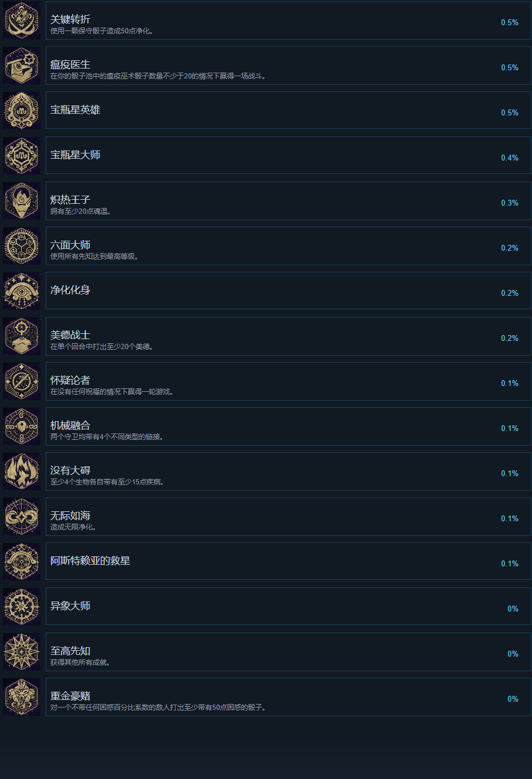Click the 至高先知 star icon
Image resolution: width=532 pixels, height=779 pixels.
pos(22,652)
